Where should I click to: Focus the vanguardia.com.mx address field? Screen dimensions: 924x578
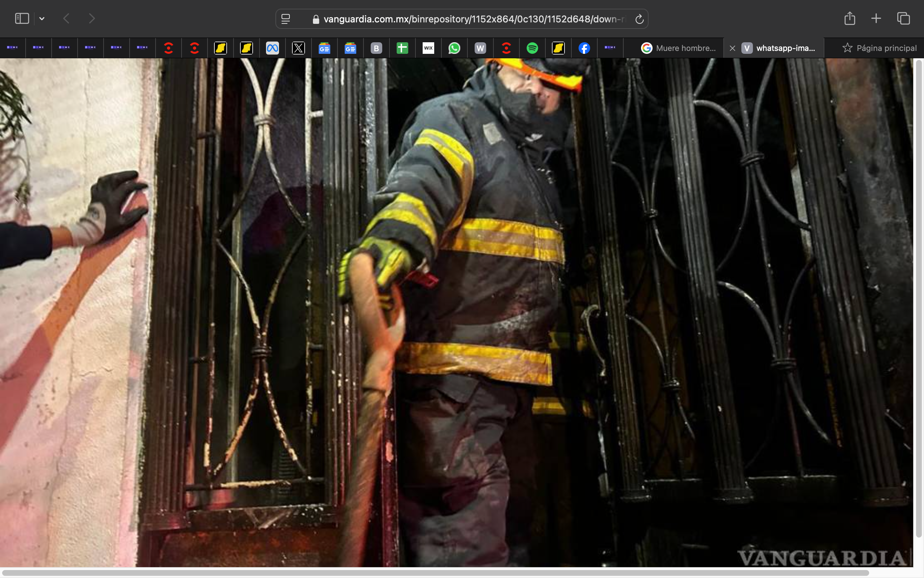(x=462, y=19)
